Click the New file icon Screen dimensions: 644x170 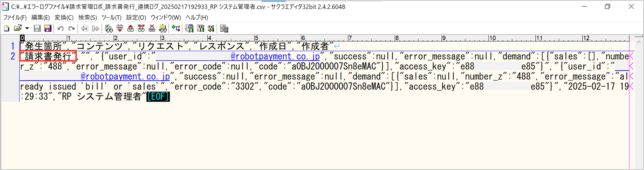[x=7, y=28]
